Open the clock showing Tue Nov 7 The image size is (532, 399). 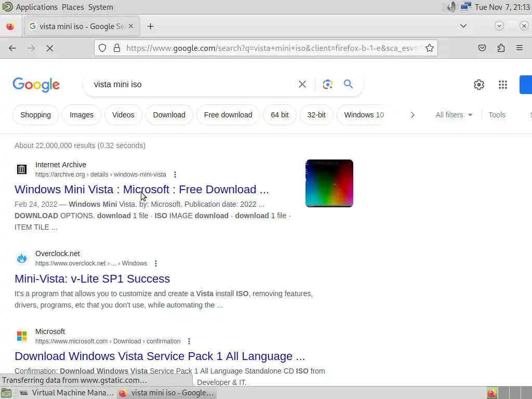(502, 7)
